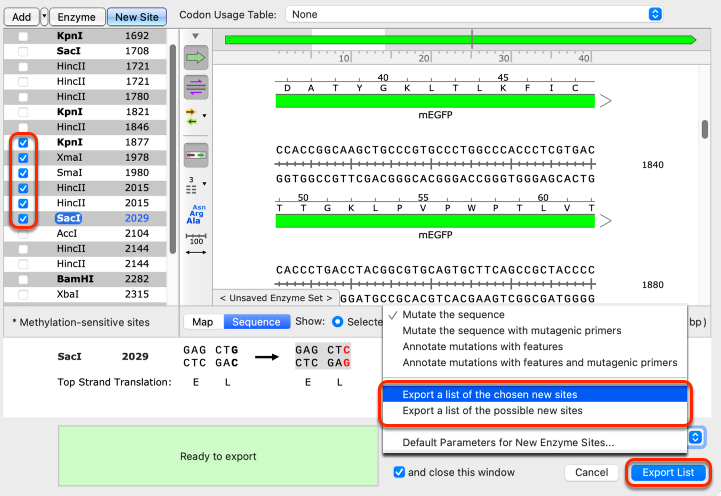Click the sequence view vertical scrollbar thumb
Image resolution: width=721 pixels, height=496 pixels.
(x=705, y=129)
